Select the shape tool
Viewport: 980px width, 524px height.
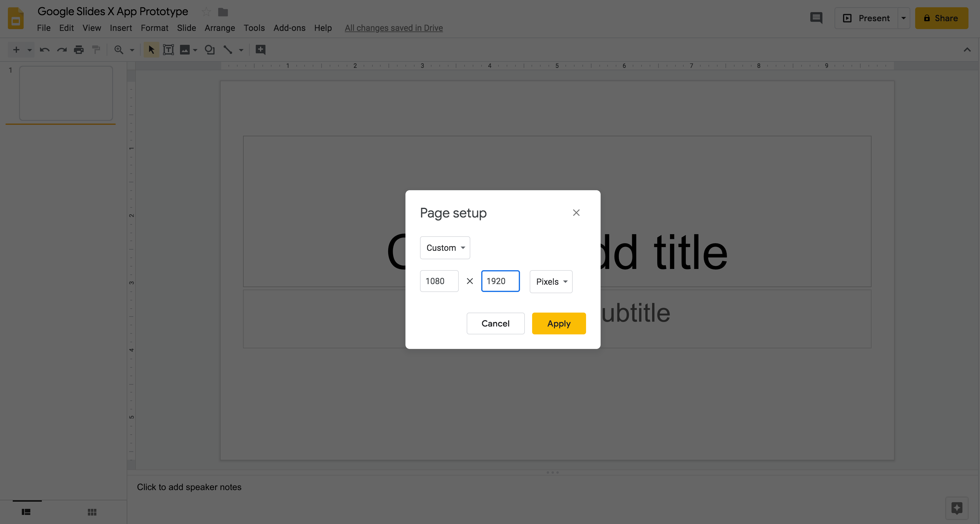[x=210, y=49]
